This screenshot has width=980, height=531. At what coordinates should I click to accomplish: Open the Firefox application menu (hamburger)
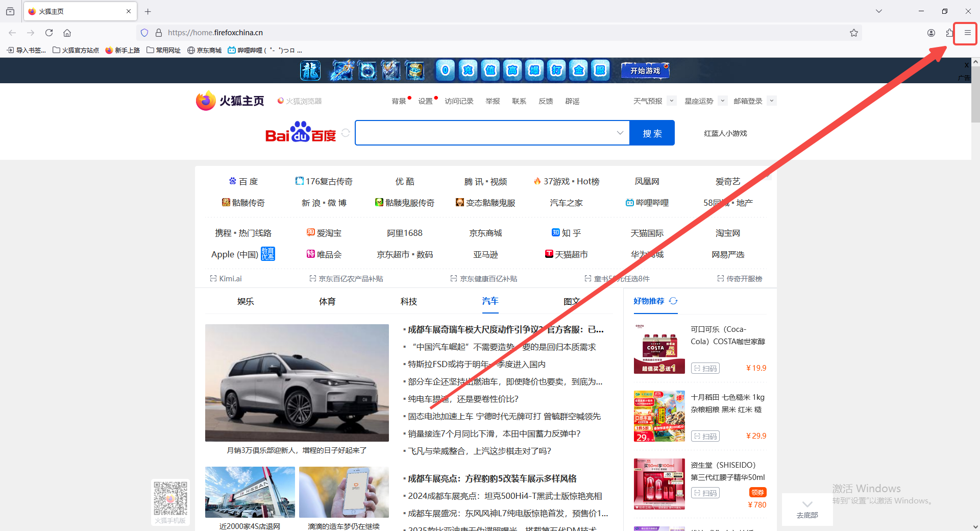click(967, 33)
